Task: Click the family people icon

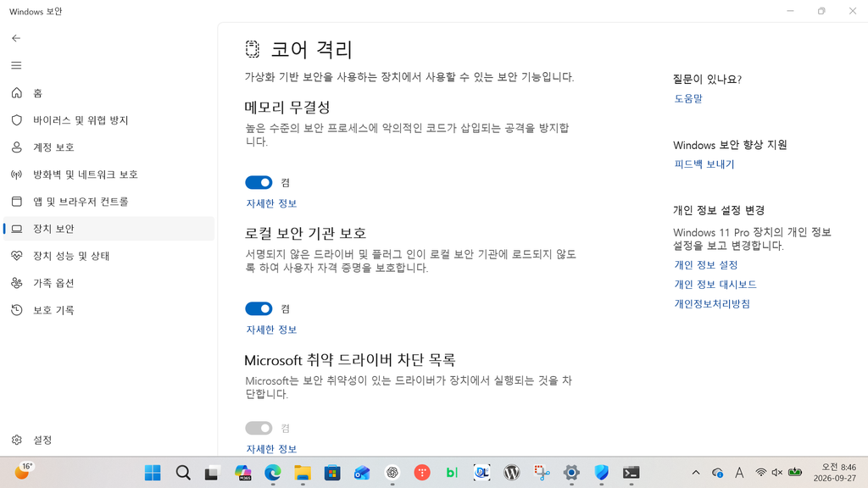Action: coord(17,283)
